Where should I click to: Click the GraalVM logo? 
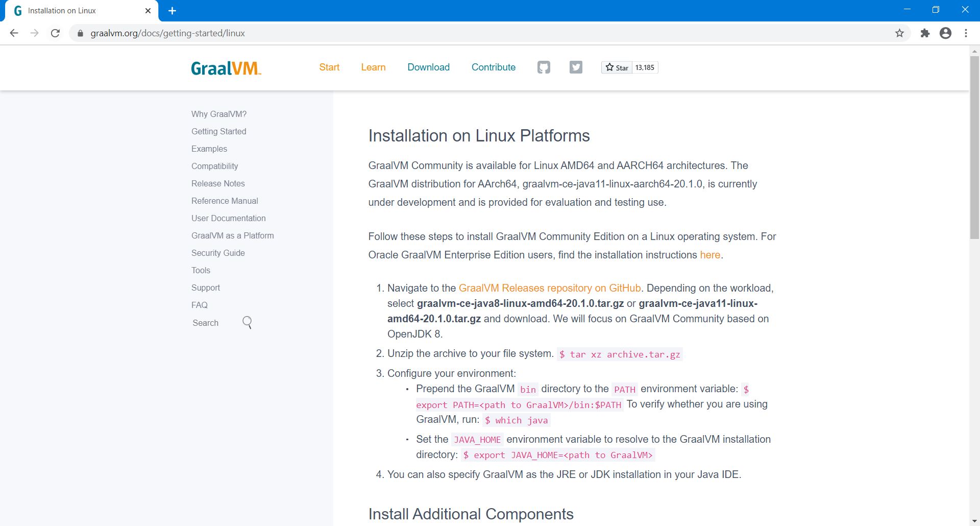[x=226, y=68]
